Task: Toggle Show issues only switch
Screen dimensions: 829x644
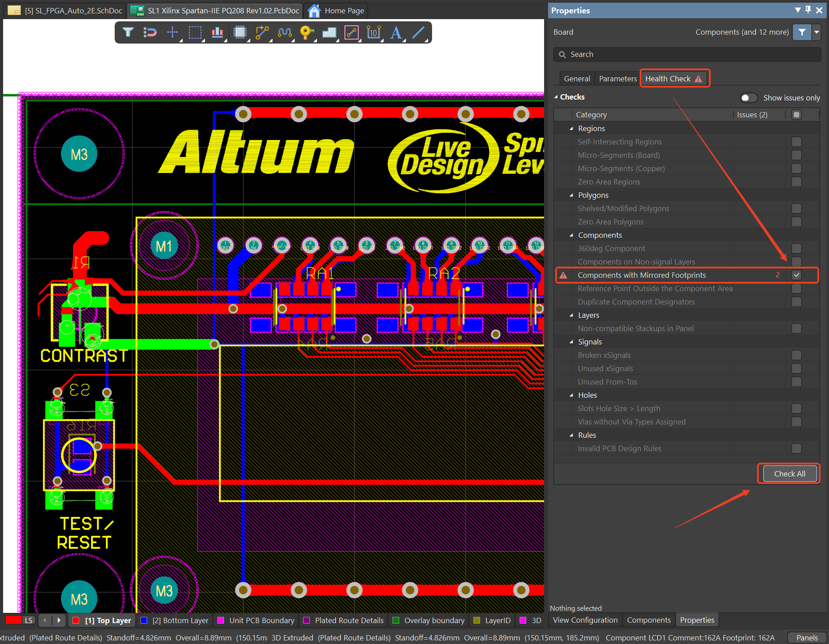Action: coord(749,98)
